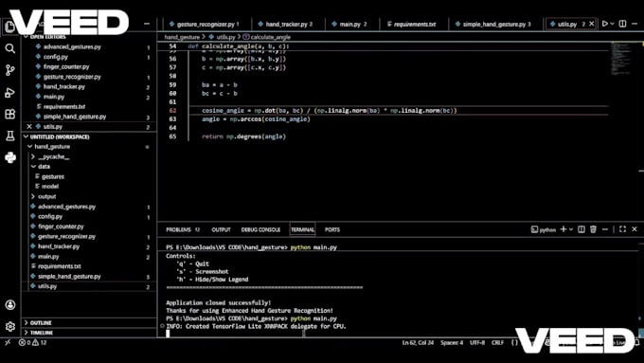Open the Manage gear settings

point(9,326)
